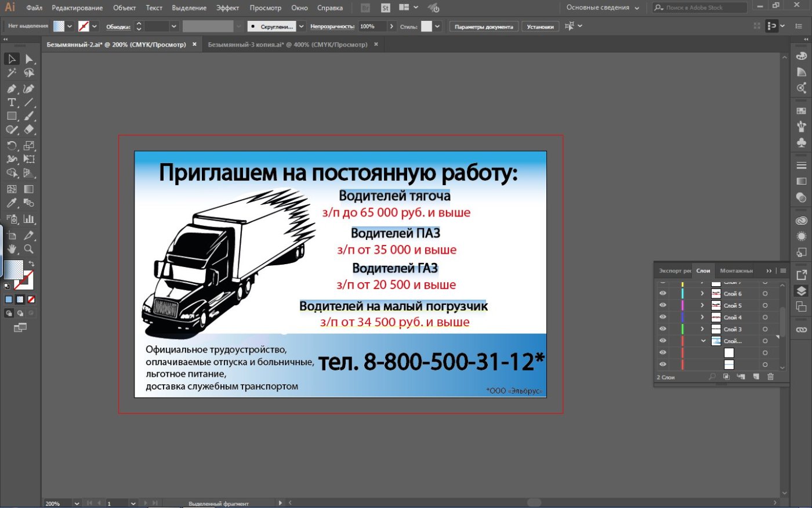Select the Rectangle tool
Image resolution: width=812 pixels, height=508 pixels.
click(12, 116)
